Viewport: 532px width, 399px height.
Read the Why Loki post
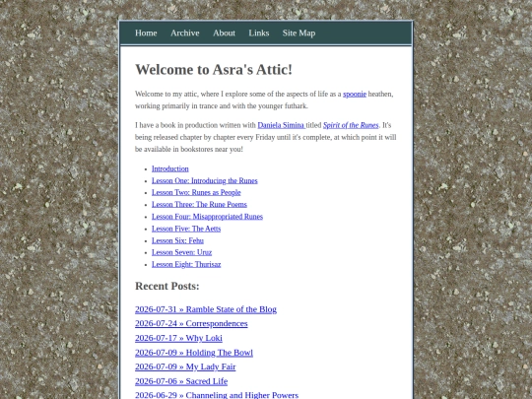178,338
